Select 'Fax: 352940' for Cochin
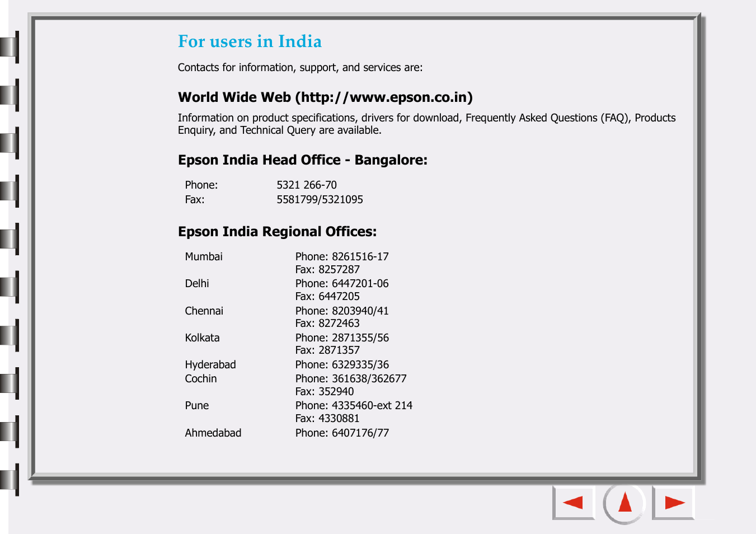The width and height of the screenshot is (756, 534). point(325,391)
